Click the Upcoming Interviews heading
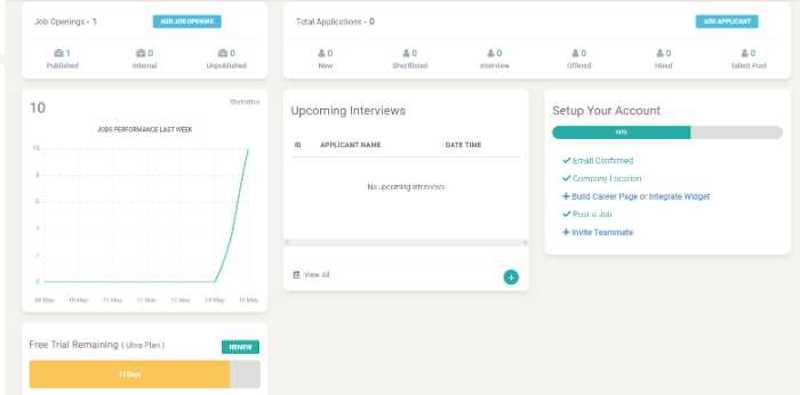The height and width of the screenshot is (395, 800). (x=348, y=111)
